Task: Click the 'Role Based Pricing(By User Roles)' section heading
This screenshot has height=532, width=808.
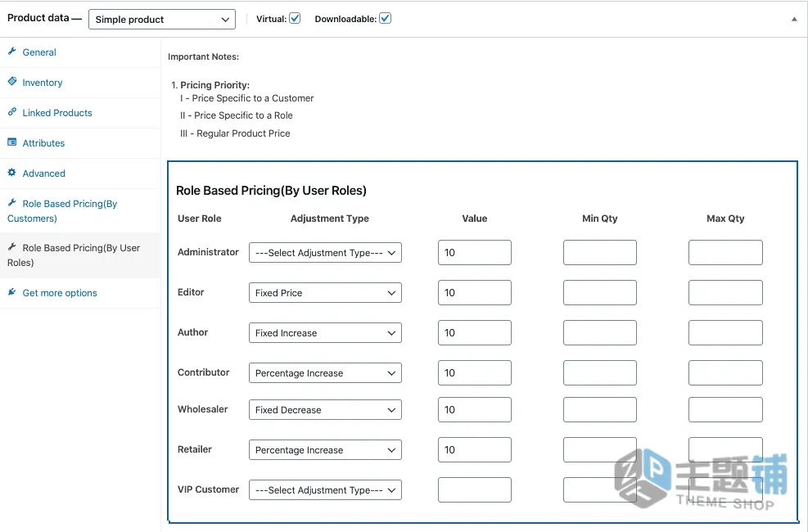Action: click(271, 191)
